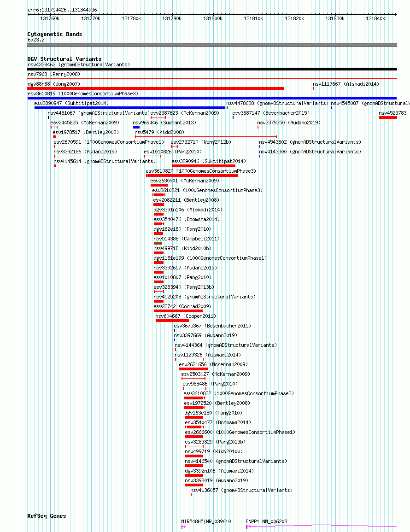This screenshot has height=532, width=410.
Task: Select nsv4145614 gnomADStructuralVariants label
Action: pyautogui.click(x=105, y=162)
